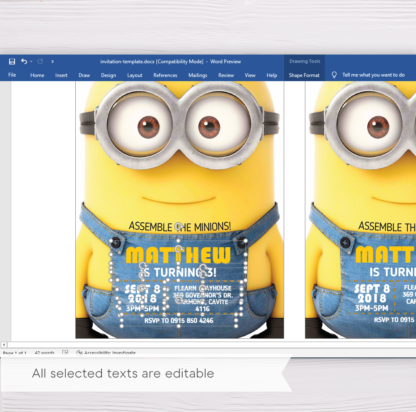Screen dimensions: 416x412
Task: Click the Drawing Tools contextual label
Action: [x=305, y=61]
